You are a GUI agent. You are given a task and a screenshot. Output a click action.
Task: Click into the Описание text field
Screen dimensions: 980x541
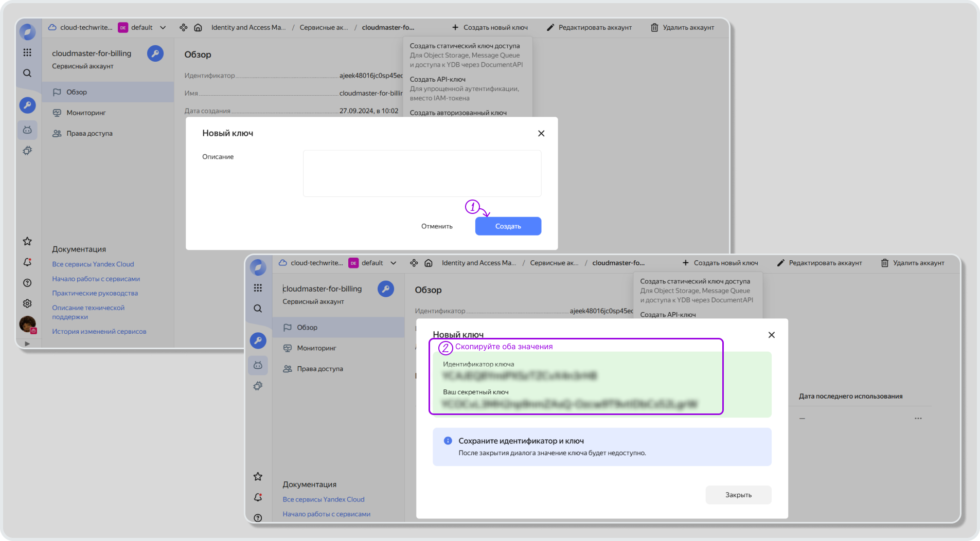422,173
